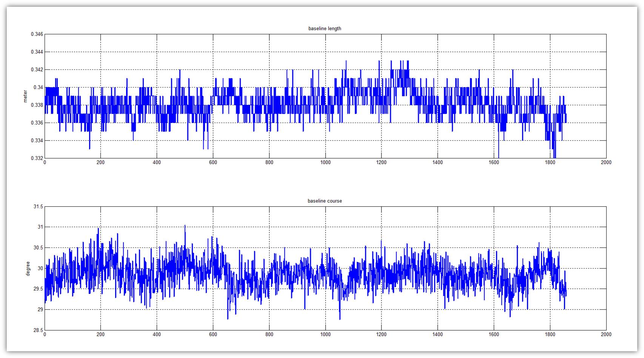644x358 pixels.
Task: Click the 31.5 tick label on bottom plot
Action: [39, 207]
